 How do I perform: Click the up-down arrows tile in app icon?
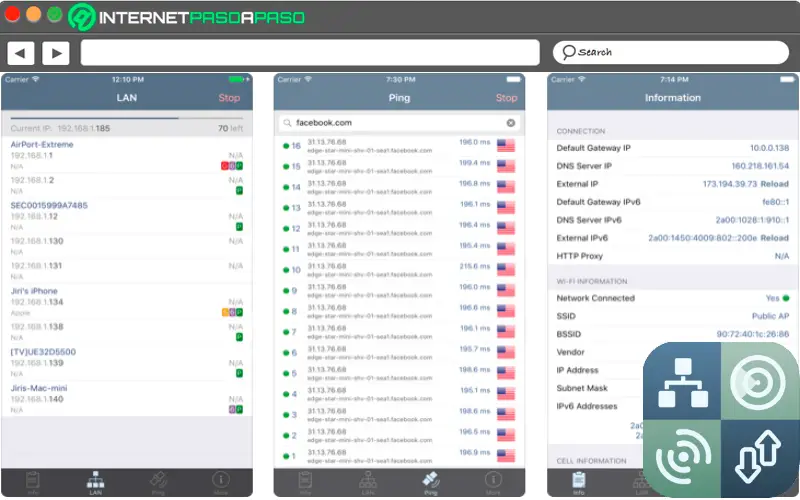(759, 458)
